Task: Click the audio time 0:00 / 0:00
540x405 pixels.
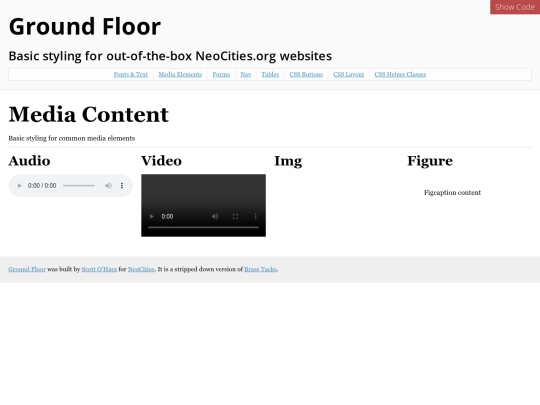Action: pos(42,186)
